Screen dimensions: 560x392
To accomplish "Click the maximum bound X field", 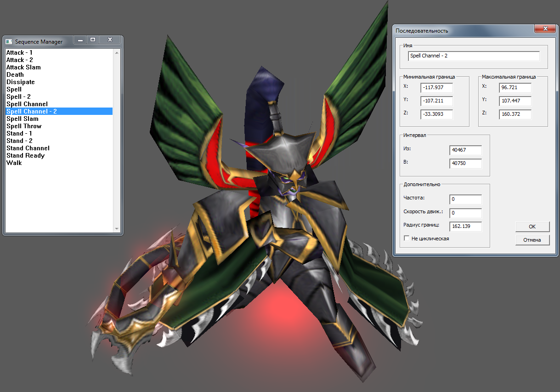I will click(x=515, y=88).
